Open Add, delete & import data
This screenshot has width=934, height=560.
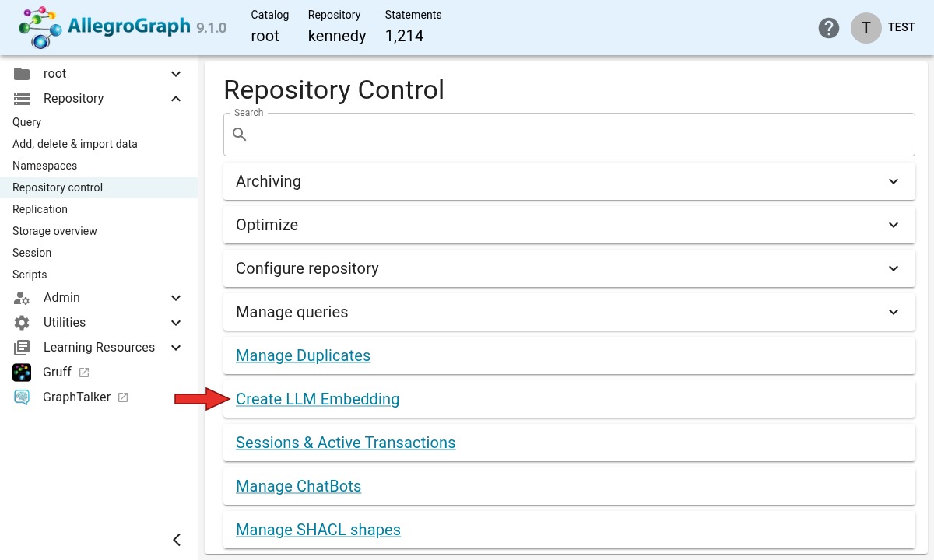(75, 144)
